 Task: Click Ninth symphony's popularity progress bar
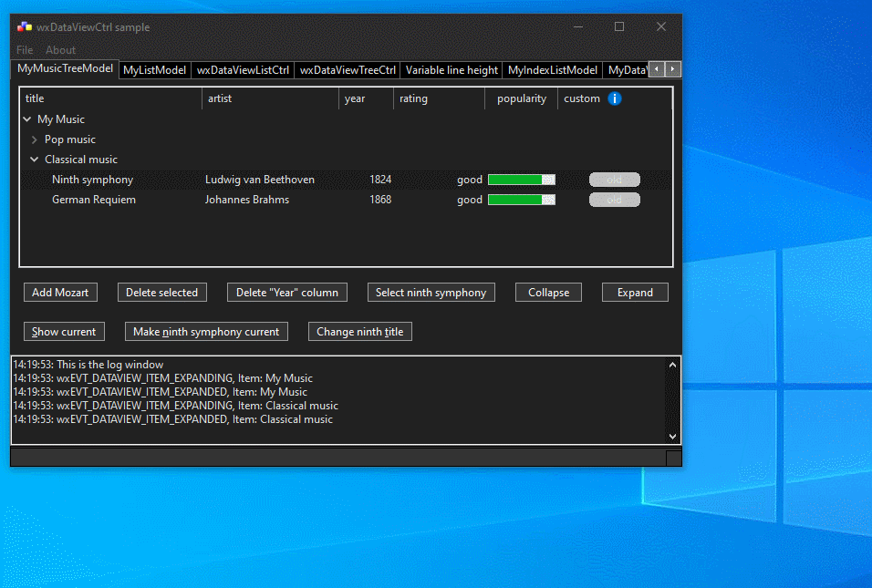(521, 180)
